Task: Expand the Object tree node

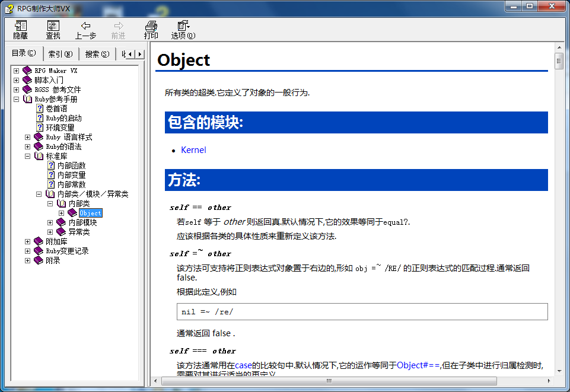Action: (x=62, y=213)
